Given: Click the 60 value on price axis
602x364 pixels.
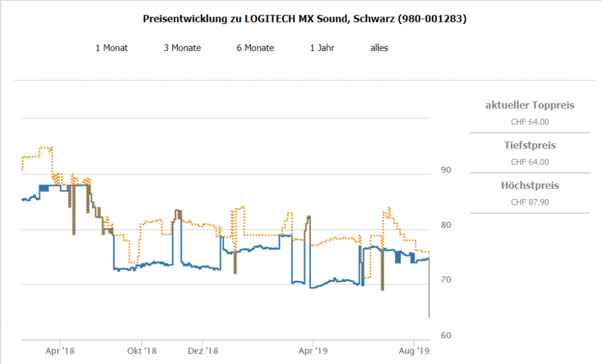Looking at the screenshot, I should tap(446, 336).
